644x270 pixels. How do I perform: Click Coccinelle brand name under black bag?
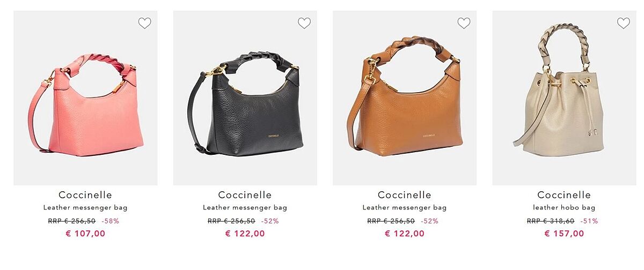click(x=245, y=195)
